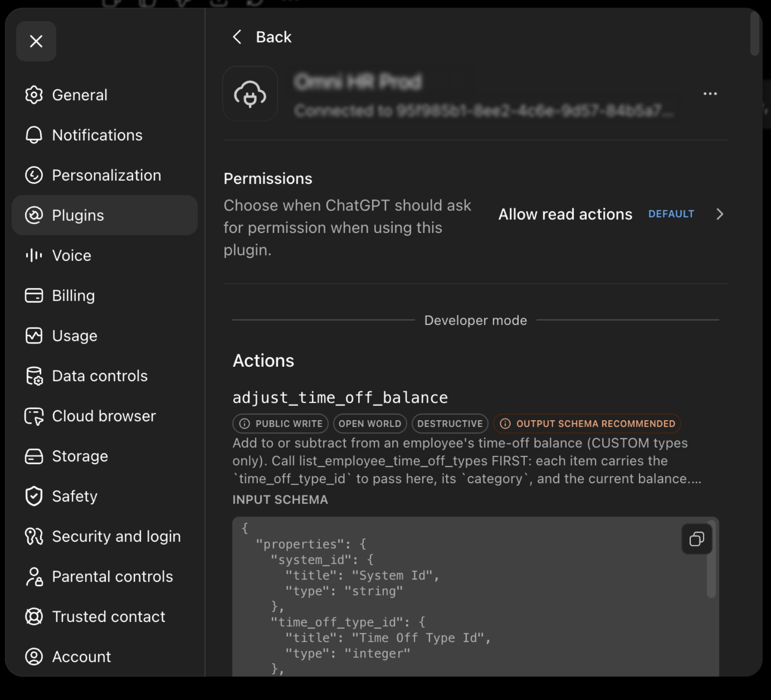Screen dimensions: 771x700
Task: Click the blurred plugin name title
Action: [358, 82]
